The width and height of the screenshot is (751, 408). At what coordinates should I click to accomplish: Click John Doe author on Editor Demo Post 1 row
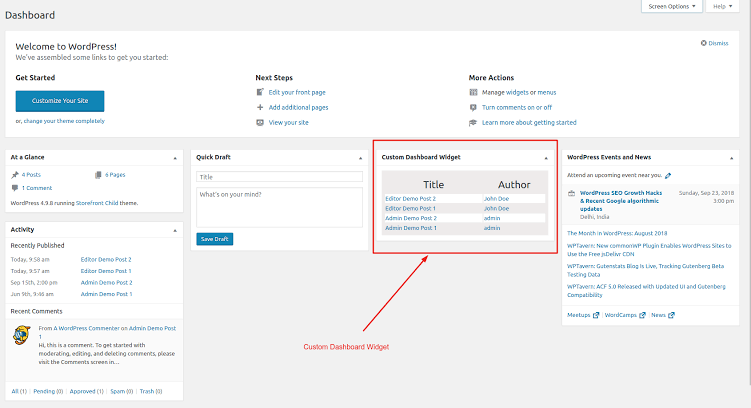[496, 209]
